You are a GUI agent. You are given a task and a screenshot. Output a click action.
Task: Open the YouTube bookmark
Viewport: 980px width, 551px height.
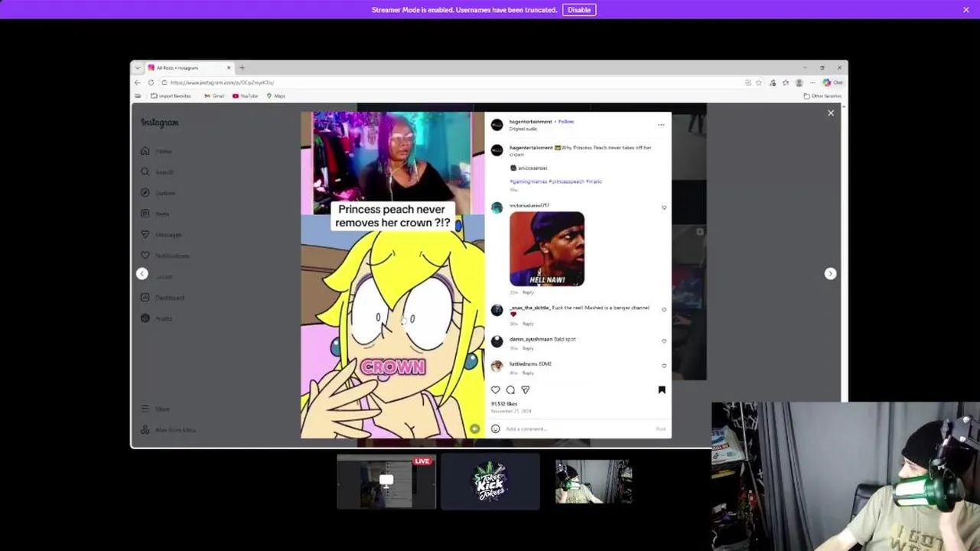[245, 96]
